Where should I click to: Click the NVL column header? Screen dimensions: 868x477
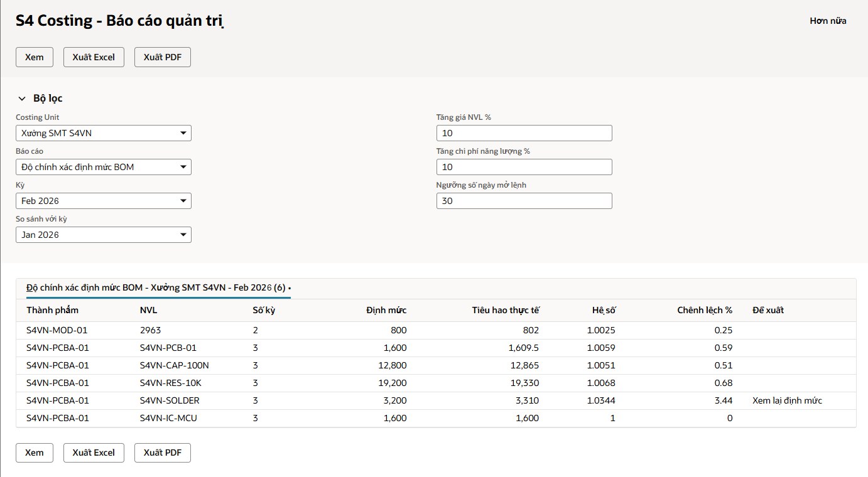click(149, 310)
